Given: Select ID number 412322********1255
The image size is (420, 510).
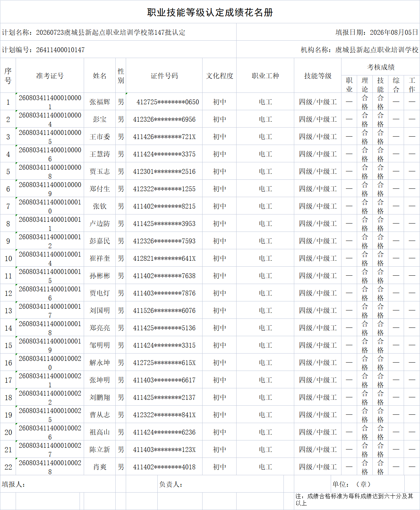Looking at the screenshot, I should tap(164, 189).
